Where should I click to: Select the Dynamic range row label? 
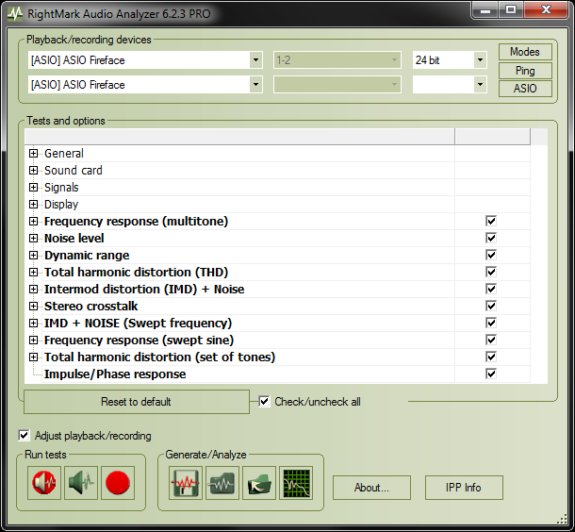pos(87,255)
